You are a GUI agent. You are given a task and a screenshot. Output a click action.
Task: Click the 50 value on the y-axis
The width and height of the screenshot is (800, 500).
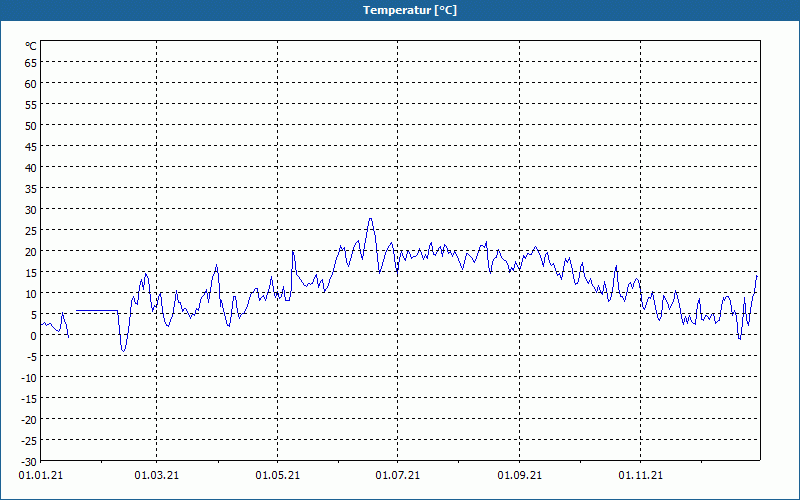[30, 125]
